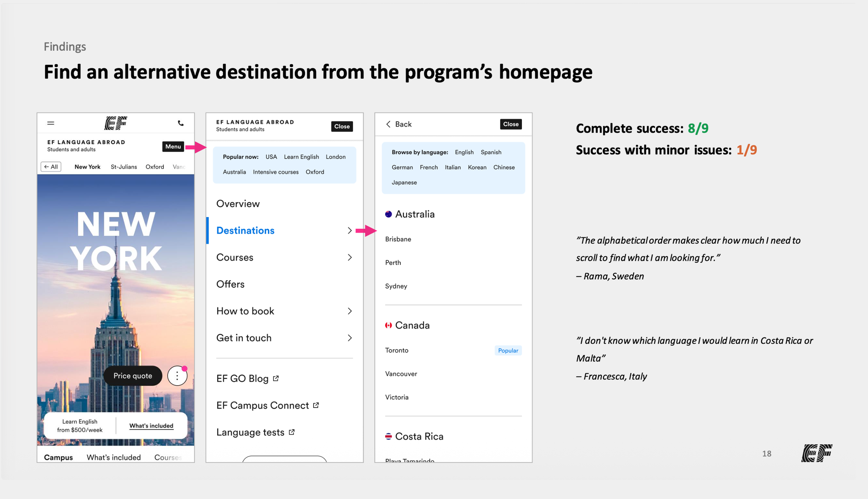Browse by language: German
The image size is (868, 499).
click(402, 167)
